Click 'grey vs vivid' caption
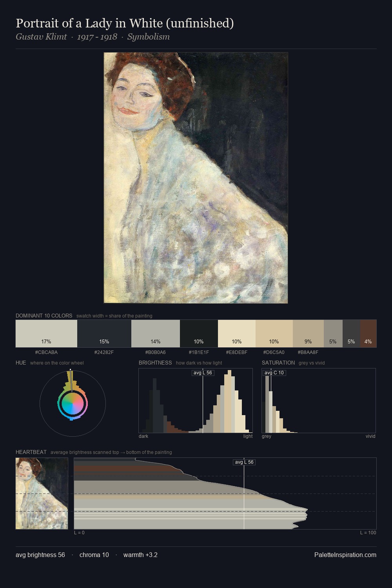The width and height of the screenshot is (392, 588). click(x=312, y=363)
